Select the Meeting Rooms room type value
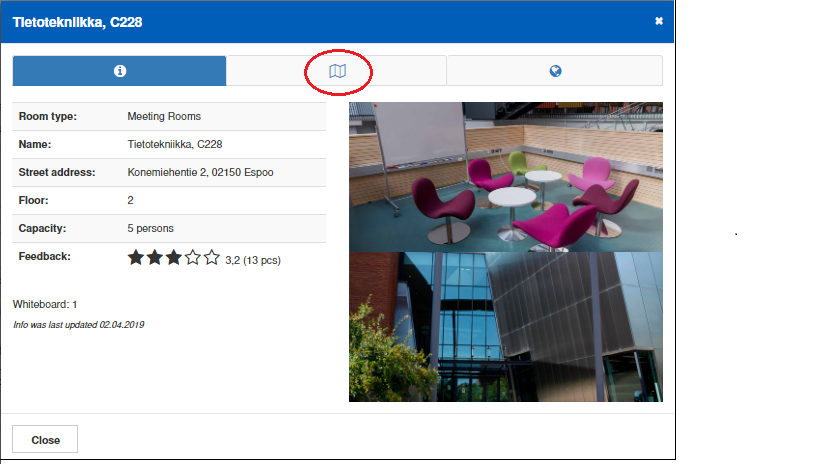This screenshot has width=835, height=465. point(164,116)
